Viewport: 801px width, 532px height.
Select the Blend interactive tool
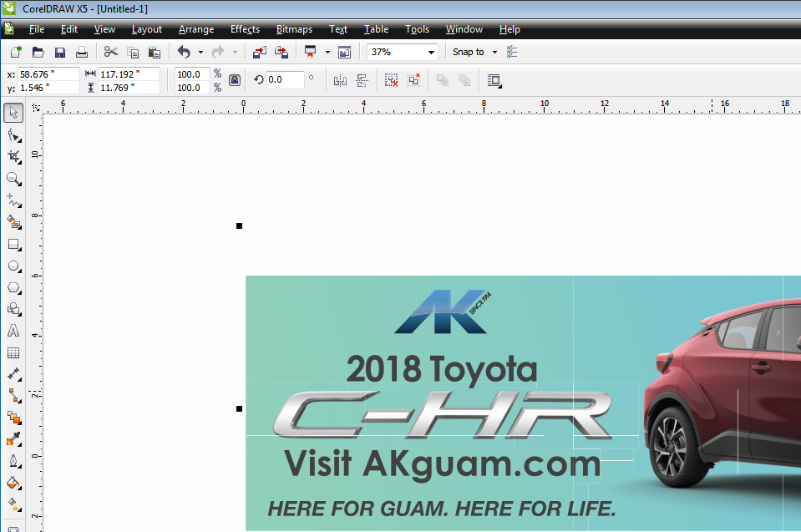point(14,418)
